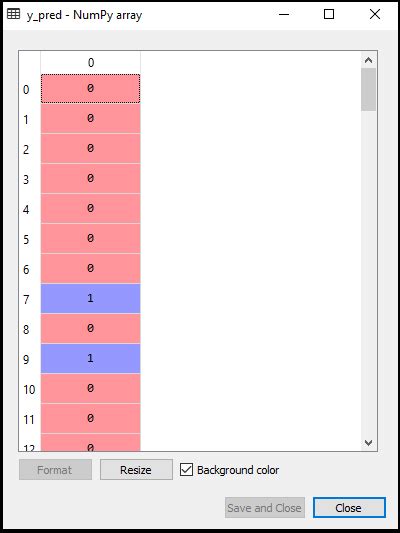Select row header 7
The image size is (400, 533).
(x=30, y=299)
